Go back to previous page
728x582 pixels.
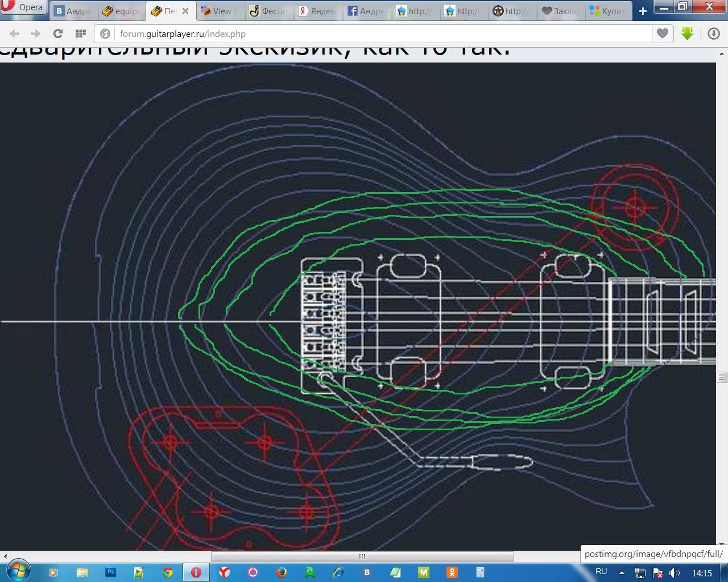tap(15, 34)
